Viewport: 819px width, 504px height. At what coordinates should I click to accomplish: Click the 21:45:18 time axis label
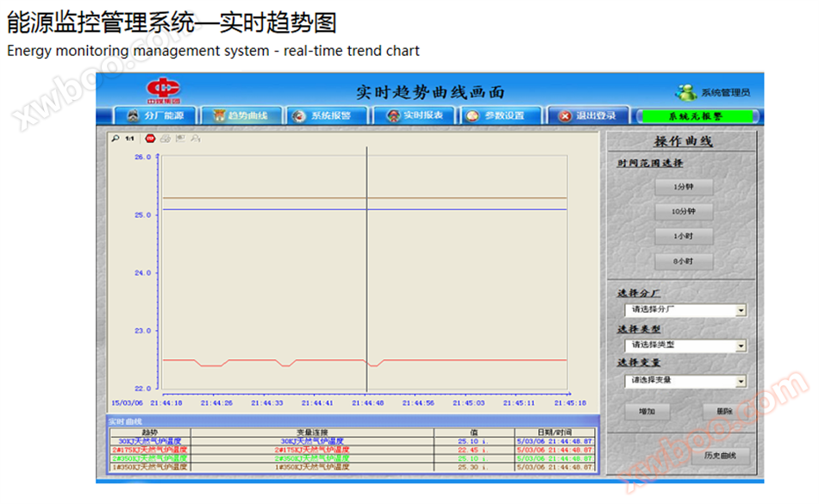[x=571, y=403]
